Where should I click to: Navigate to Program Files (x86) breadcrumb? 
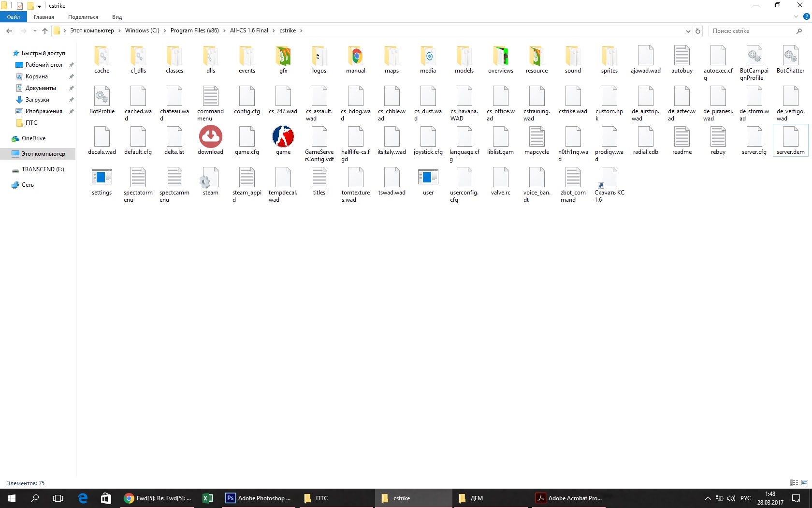pos(194,30)
